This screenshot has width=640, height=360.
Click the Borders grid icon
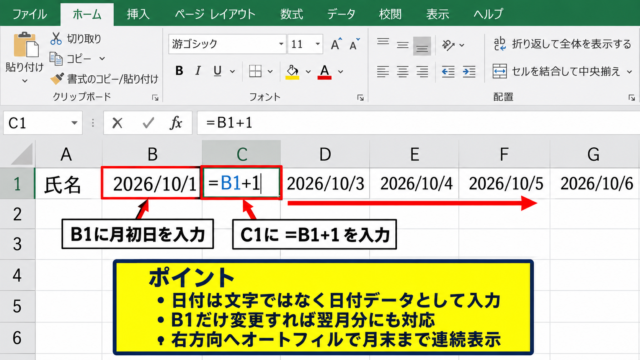[x=256, y=71]
